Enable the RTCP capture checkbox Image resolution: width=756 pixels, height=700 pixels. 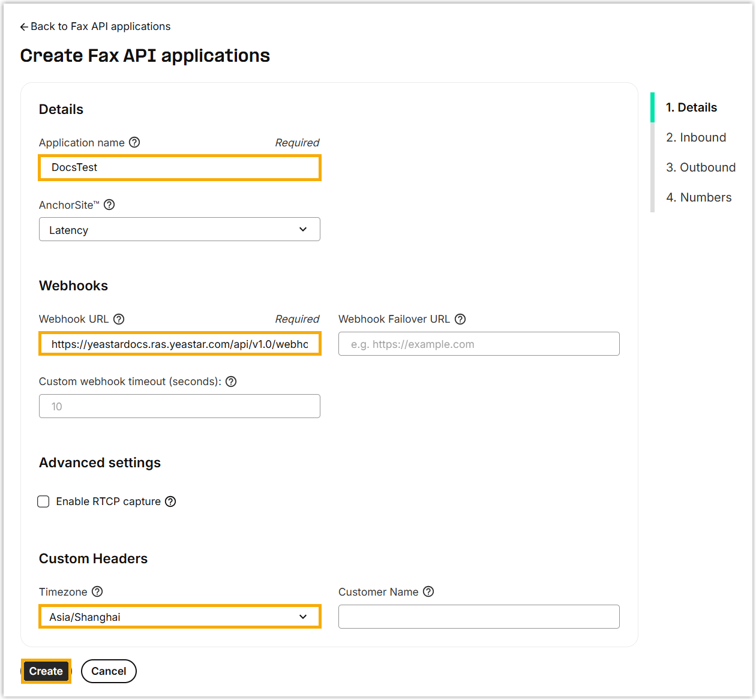[43, 501]
